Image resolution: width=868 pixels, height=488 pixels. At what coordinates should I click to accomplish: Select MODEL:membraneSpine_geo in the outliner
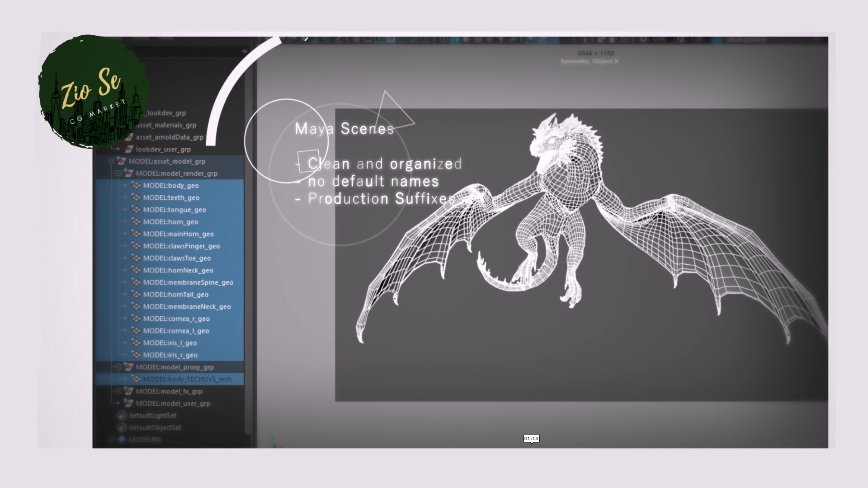tap(170, 282)
